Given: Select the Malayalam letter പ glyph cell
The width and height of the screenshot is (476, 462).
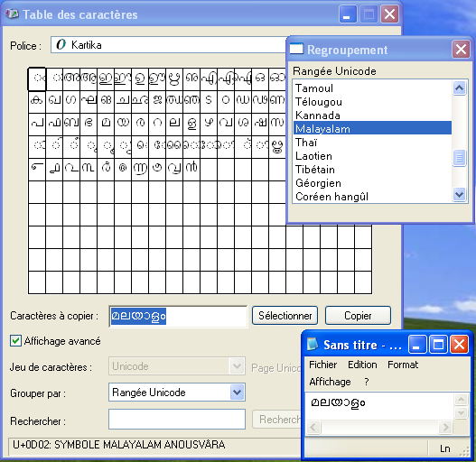Looking at the screenshot, I should [x=37, y=125].
